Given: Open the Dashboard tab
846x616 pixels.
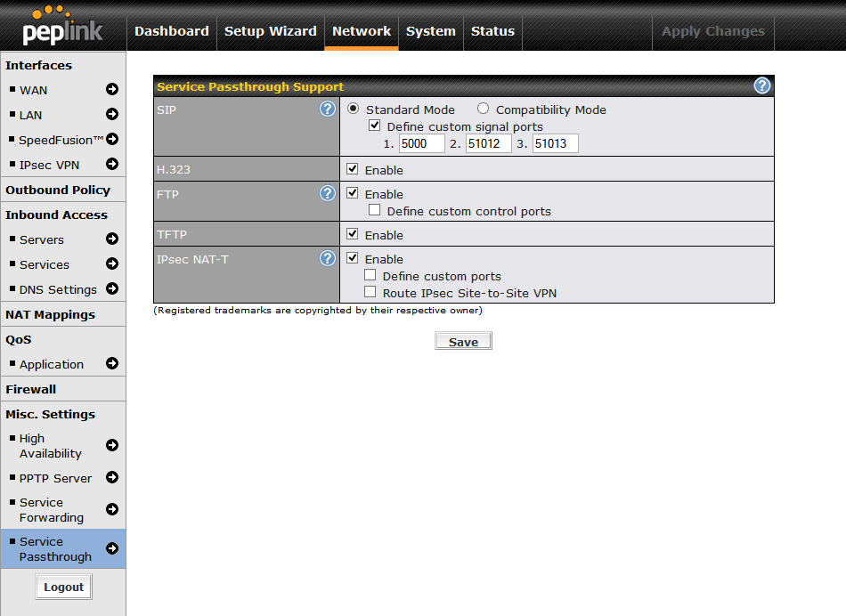Looking at the screenshot, I should pos(172,31).
